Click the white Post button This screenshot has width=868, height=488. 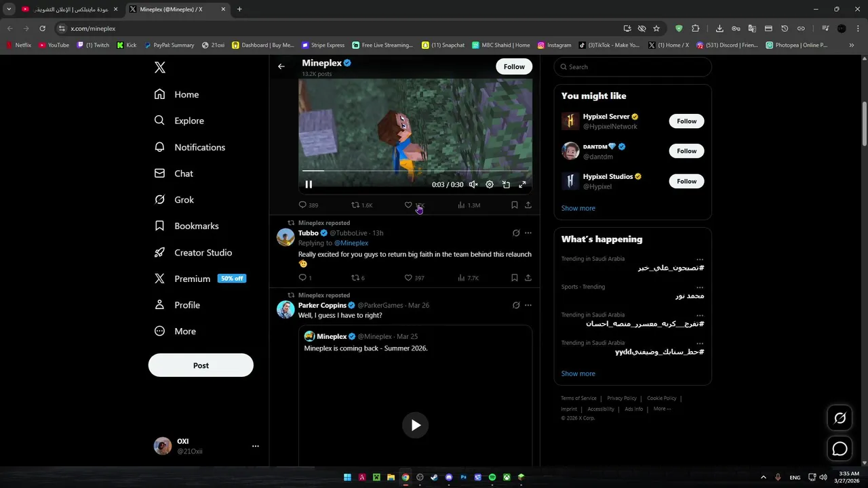tap(201, 365)
